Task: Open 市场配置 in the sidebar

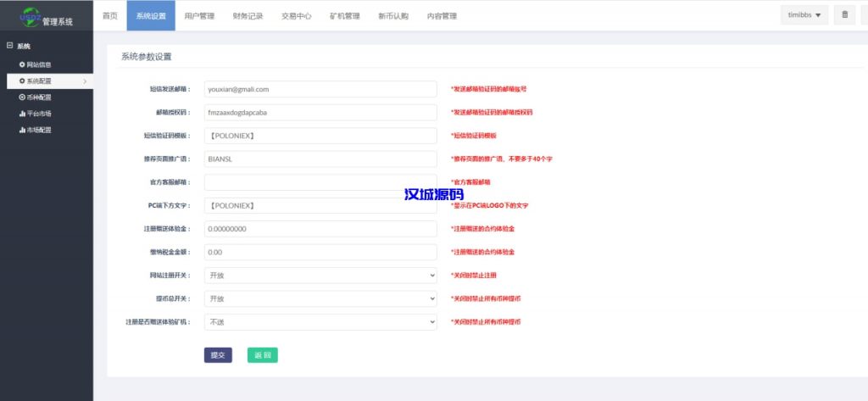Action: pos(36,131)
